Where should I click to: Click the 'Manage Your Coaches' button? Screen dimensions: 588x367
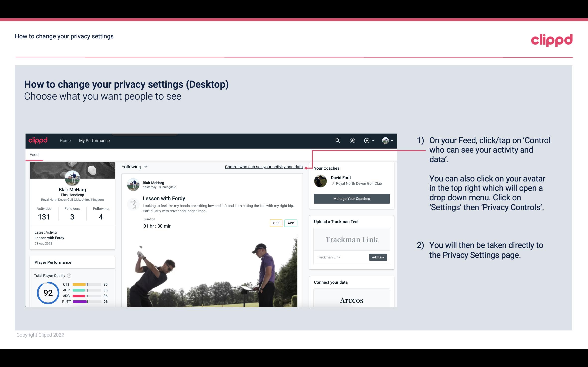(352, 198)
